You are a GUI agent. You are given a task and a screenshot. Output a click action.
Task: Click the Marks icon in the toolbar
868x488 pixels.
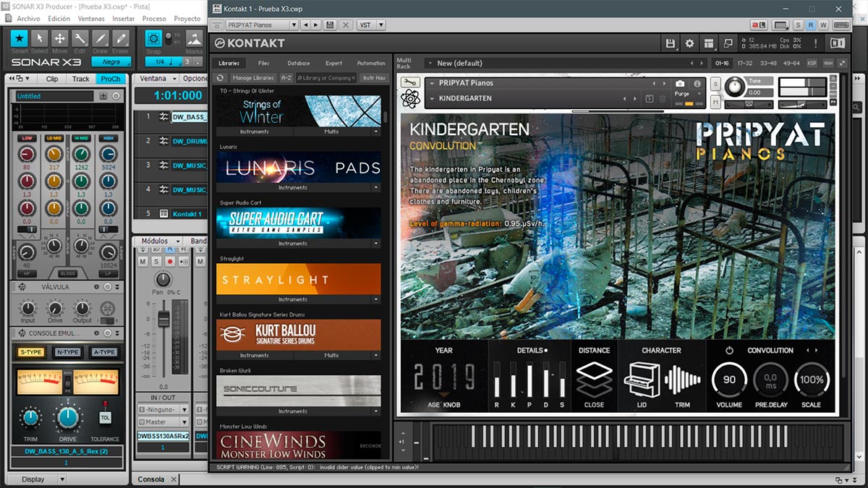pos(194,38)
